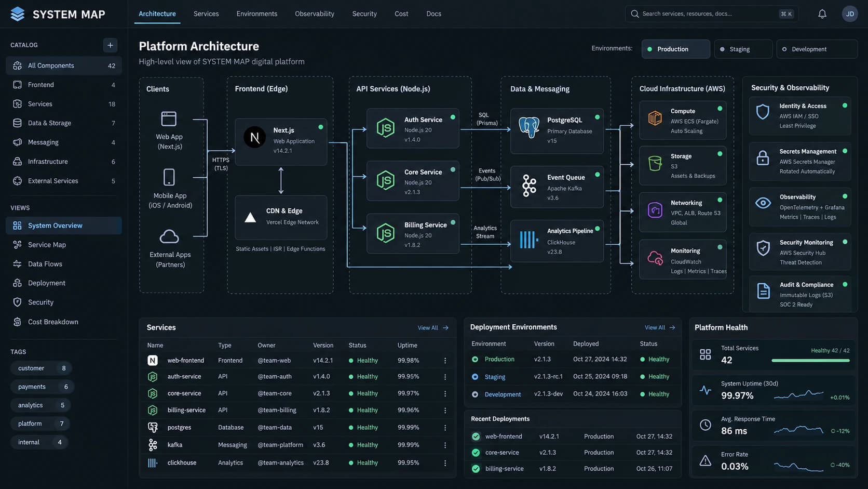The height and width of the screenshot is (489, 868).
Task: Click the Avg. Response Time clock icon
Action: tap(705, 425)
